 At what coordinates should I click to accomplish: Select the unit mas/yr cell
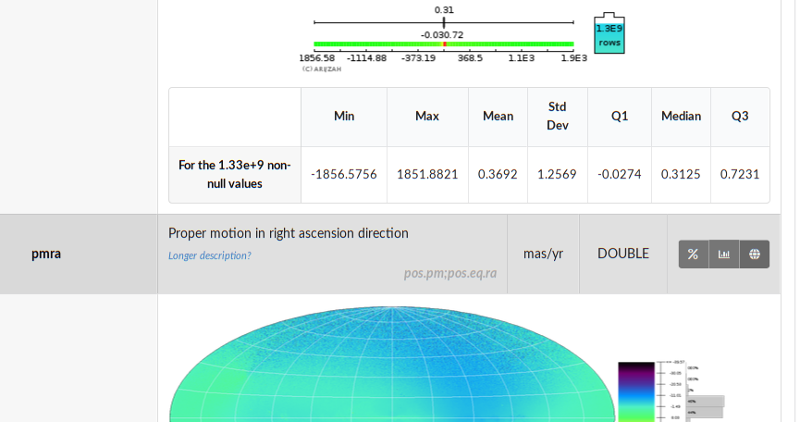coord(543,254)
